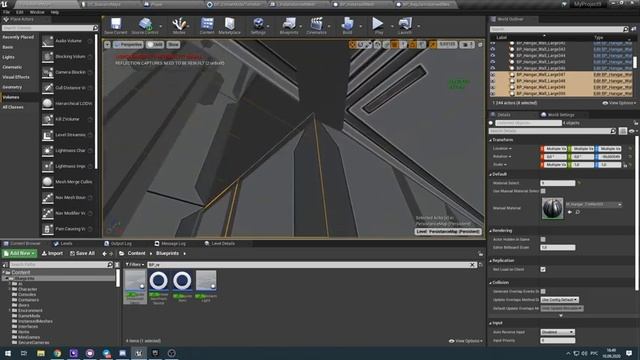Toggle visibility of BP_Hangar_Wall_Large344 row

(x=493, y=56)
